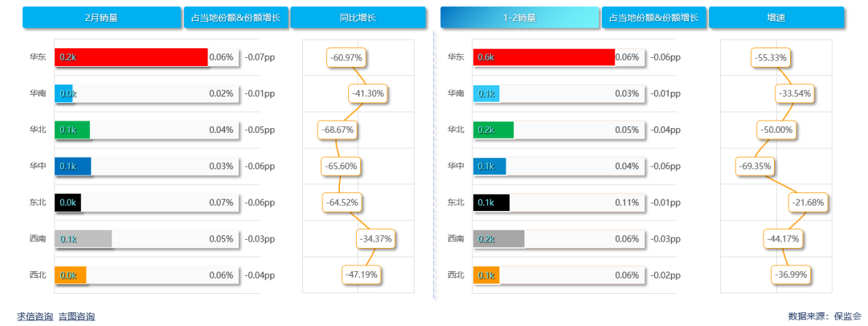Select the green 华北 bar in 1-2销量 chart
868x326 pixels.
493,130
